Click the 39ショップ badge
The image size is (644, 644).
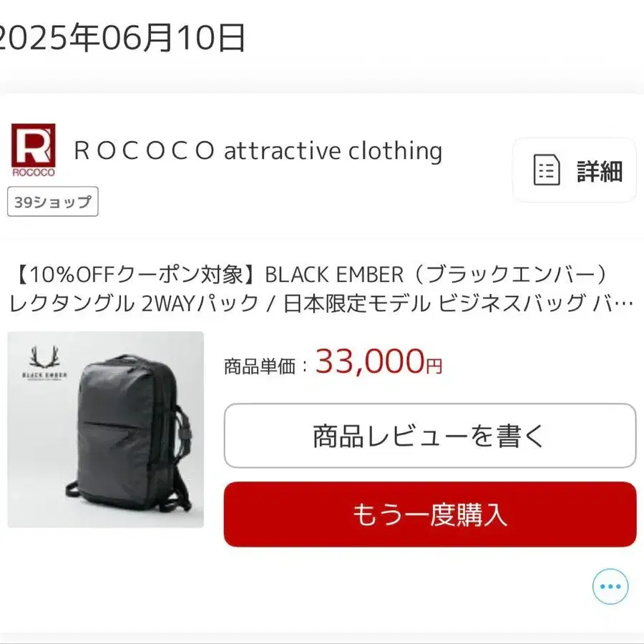(52, 202)
